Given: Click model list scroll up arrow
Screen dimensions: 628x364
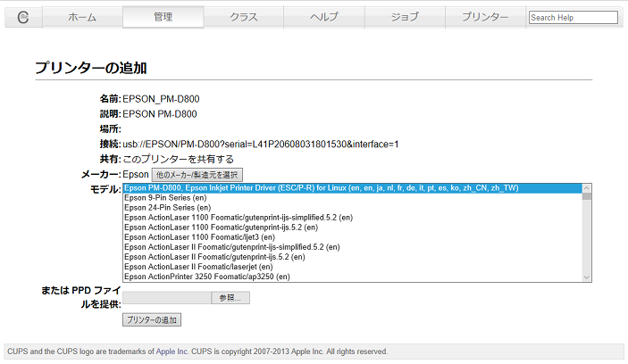Looking at the screenshot, I should point(587,187).
